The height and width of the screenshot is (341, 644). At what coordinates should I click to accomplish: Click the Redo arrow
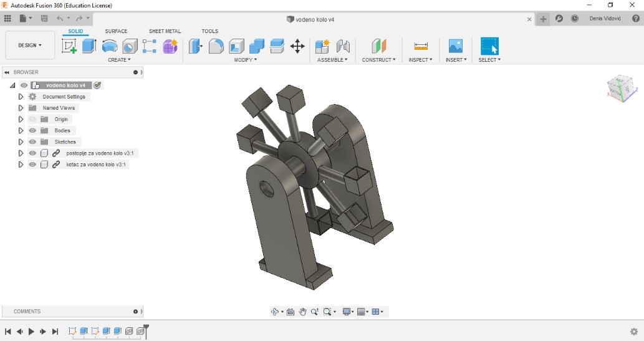coord(79,19)
